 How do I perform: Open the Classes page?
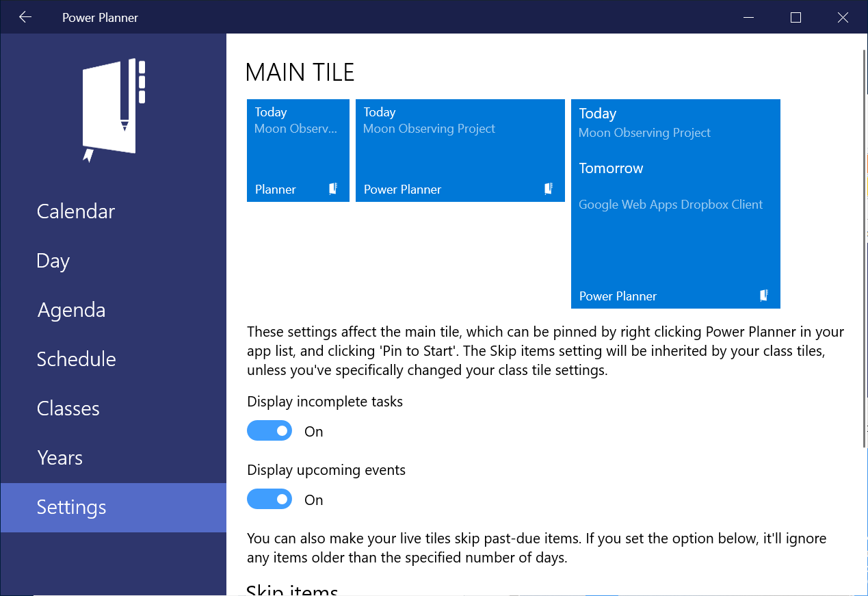(114, 409)
